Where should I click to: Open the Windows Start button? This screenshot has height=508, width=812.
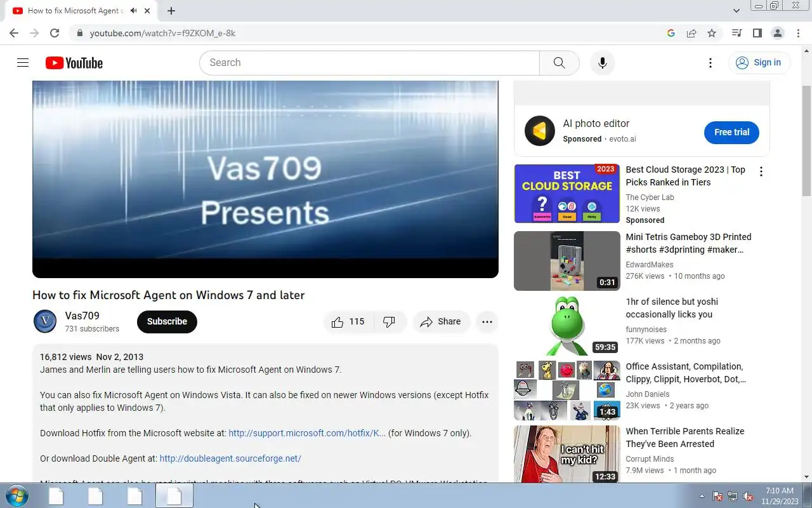pyautogui.click(x=16, y=496)
